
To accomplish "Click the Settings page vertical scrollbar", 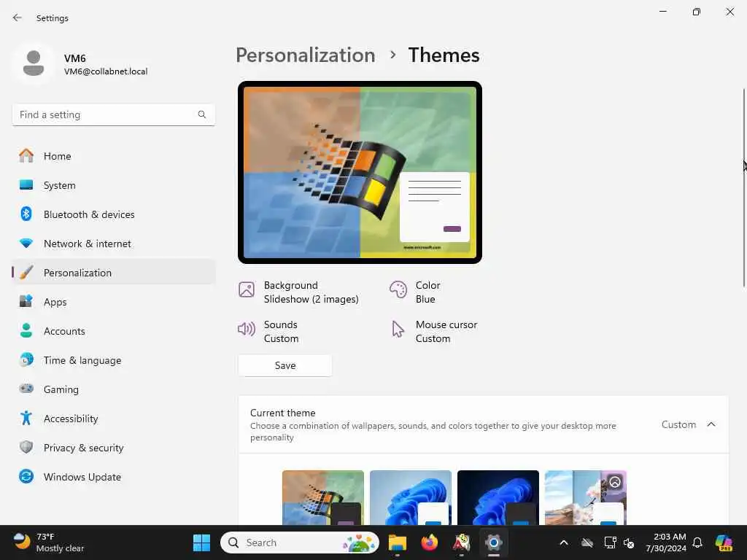I will (x=743, y=187).
